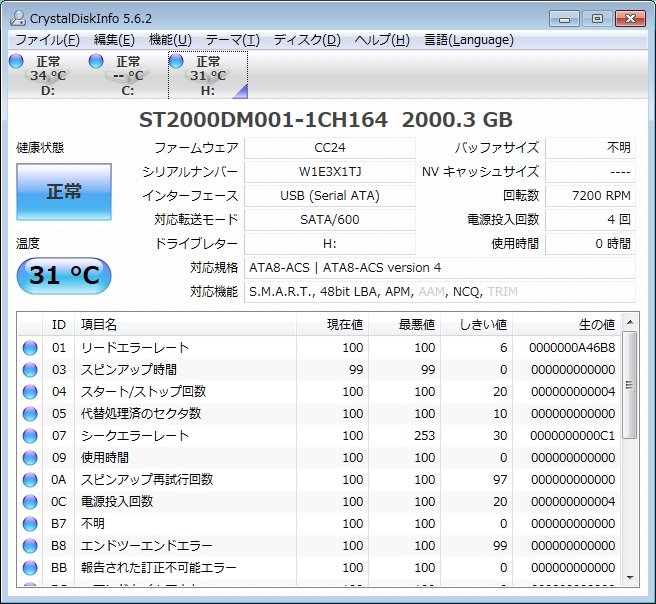Click the scrollbar up arrow in SMART list
Screen dimensions: 656x604
(x=630, y=322)
